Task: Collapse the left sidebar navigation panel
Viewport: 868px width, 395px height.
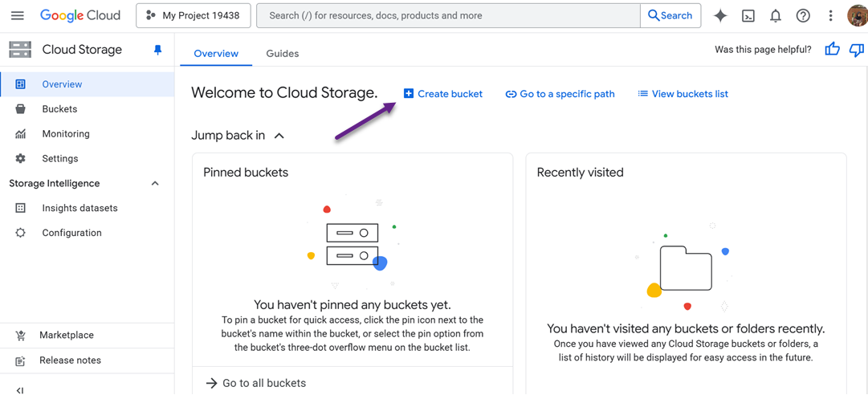Action: [x=20, y=389]
